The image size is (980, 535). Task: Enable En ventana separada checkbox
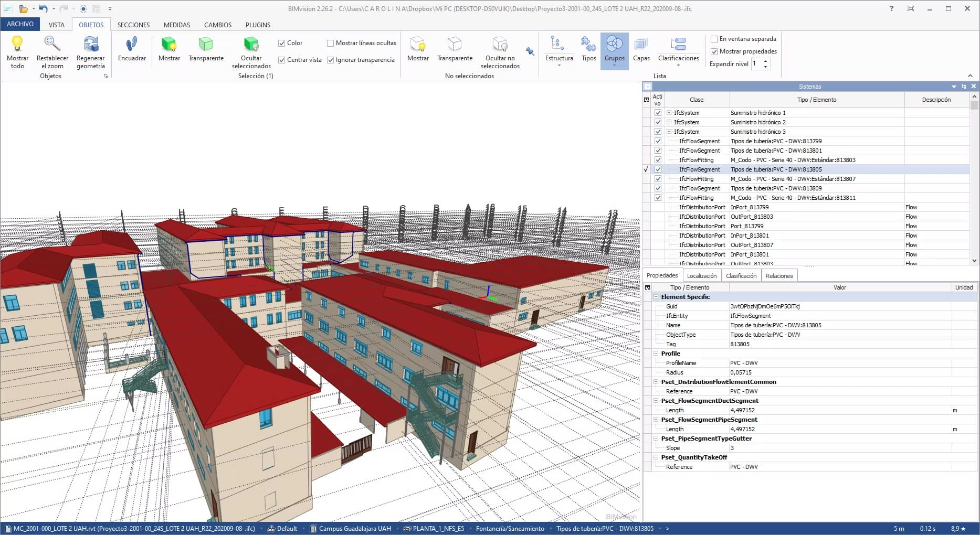pyautogui.click(x=714, y=39)
